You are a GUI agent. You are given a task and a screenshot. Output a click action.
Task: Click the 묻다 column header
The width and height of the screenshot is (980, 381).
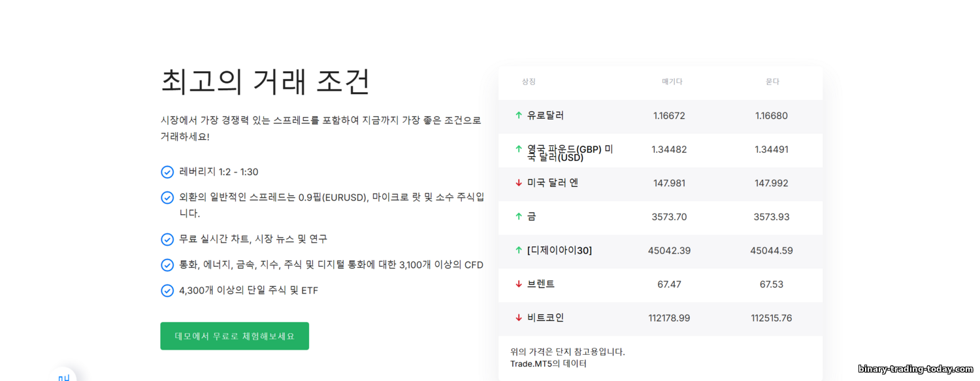772,82
